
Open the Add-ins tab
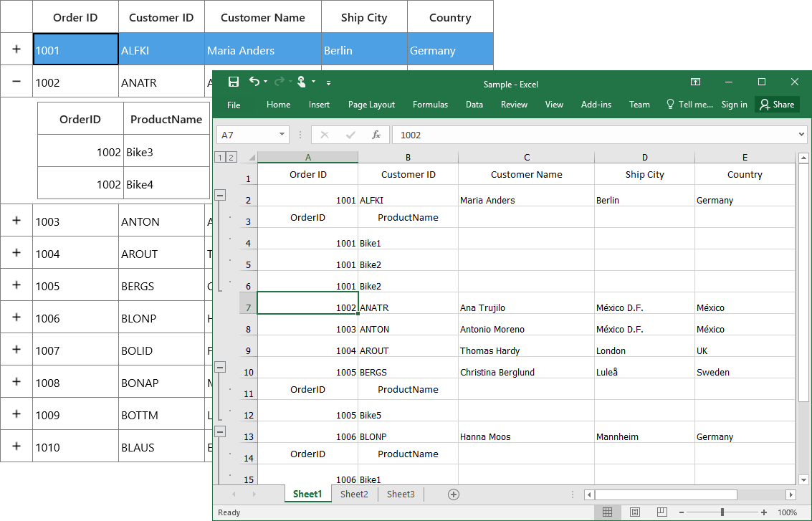596,105
